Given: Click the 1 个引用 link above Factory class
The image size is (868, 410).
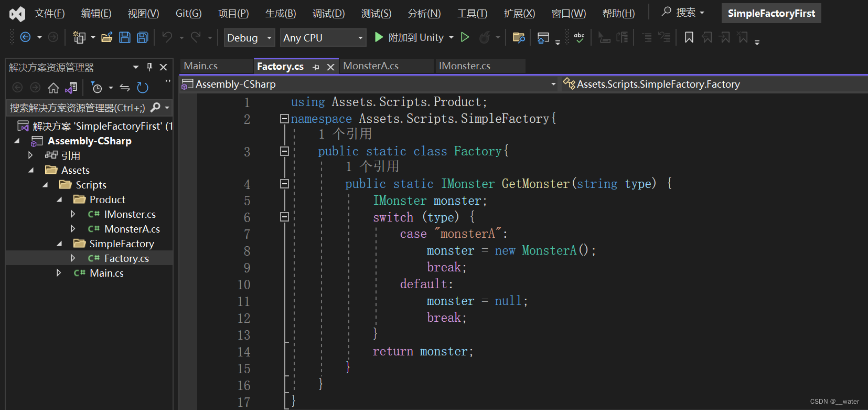Looking at the screenshot, I should [345, 134].
